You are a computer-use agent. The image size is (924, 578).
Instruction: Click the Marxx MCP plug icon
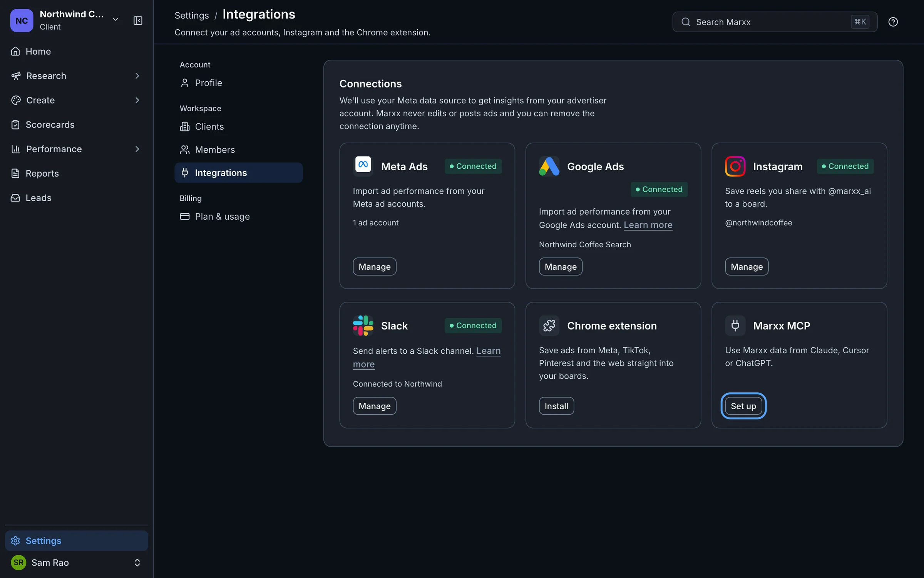(x=735, y=326)
